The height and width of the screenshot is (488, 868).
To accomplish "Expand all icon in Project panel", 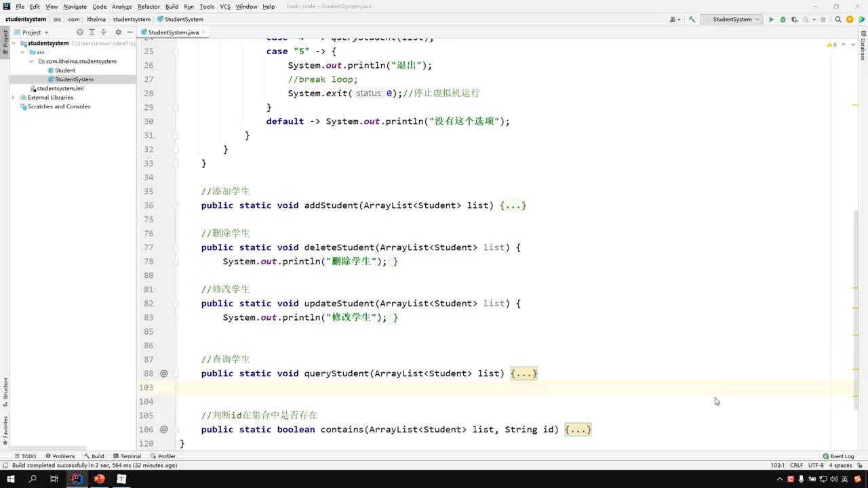I will pyautogui.click(x=92, y=32).
